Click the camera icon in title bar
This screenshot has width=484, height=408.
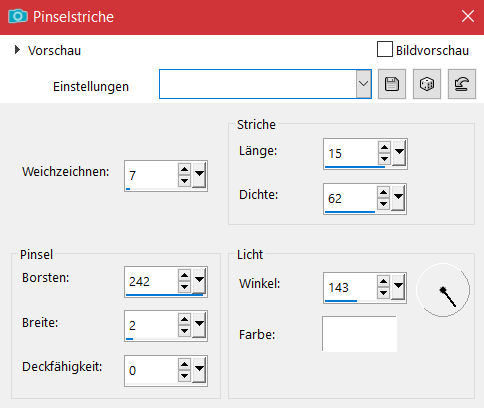click(x=18, y=16)
